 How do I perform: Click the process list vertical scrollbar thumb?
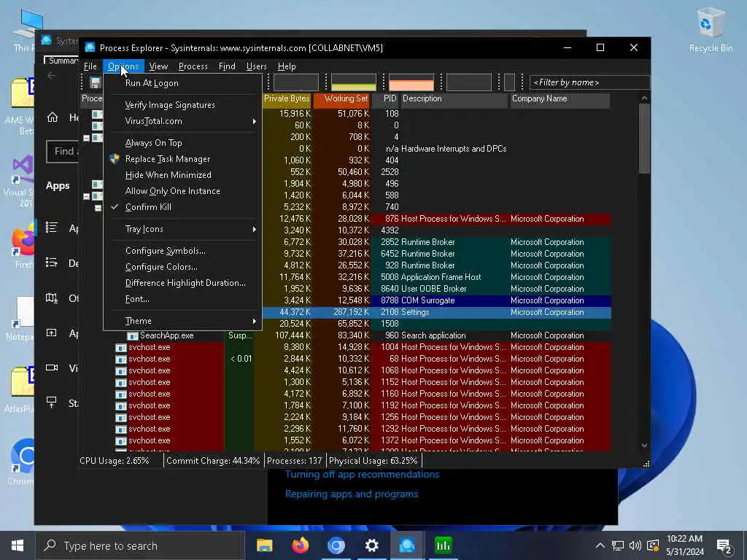pyautogui.click(x=644, y=139)
